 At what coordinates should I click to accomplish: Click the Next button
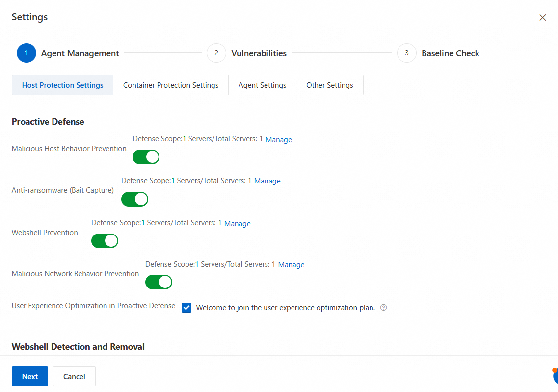[x=30, y=376]
